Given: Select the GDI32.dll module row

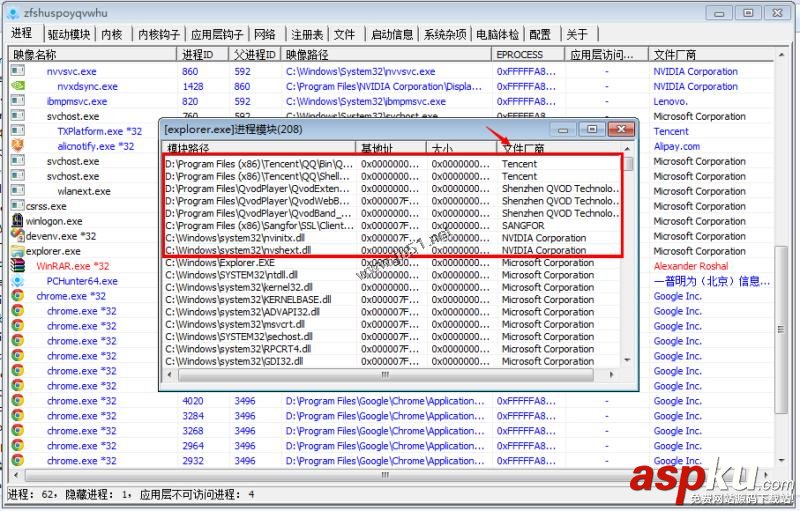Looking at the screenshot, I should point(392,361).
